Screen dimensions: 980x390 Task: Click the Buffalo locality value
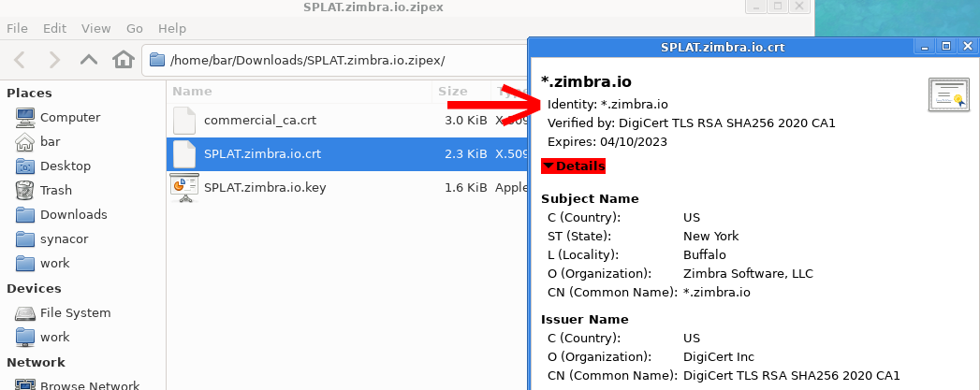pyautogui.click(x=705, y=255)
